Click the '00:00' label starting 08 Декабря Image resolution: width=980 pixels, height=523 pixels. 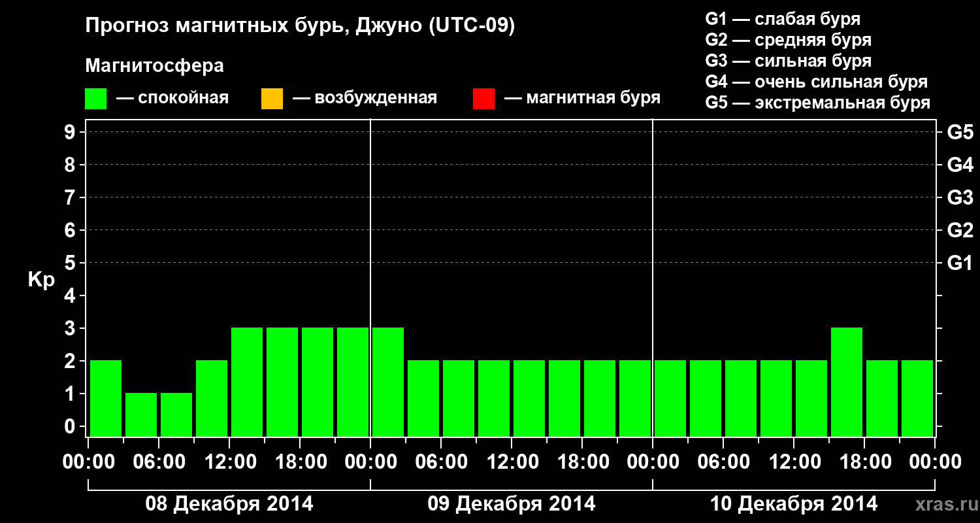pos(88,462)
